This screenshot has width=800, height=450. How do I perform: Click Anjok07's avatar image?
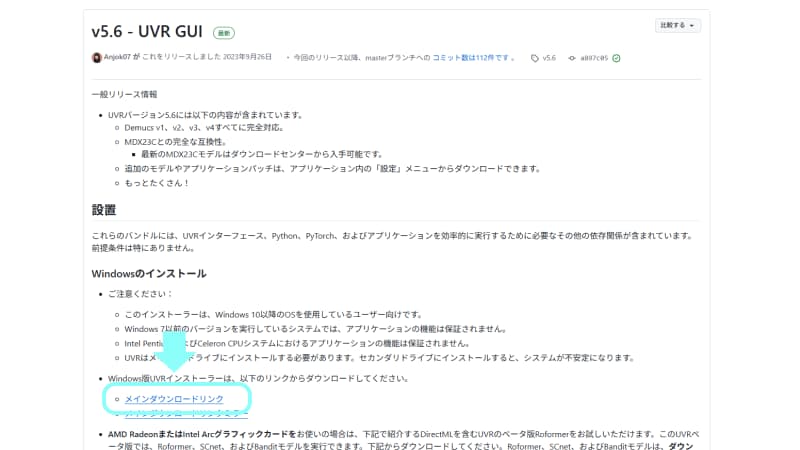pyautogui.click(x=96, y=58)
